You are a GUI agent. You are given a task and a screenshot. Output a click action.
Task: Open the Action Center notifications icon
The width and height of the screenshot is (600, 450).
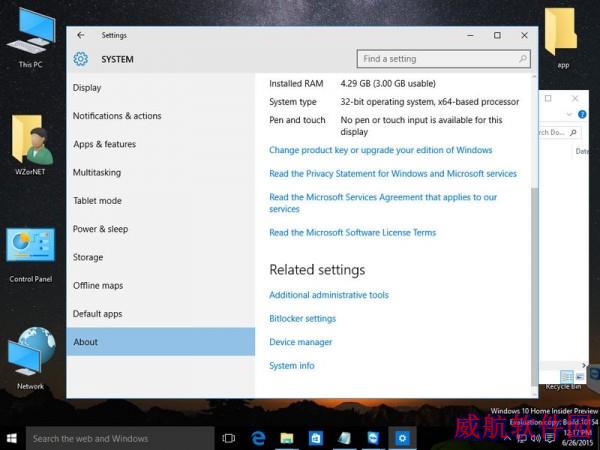coord(550,438)
